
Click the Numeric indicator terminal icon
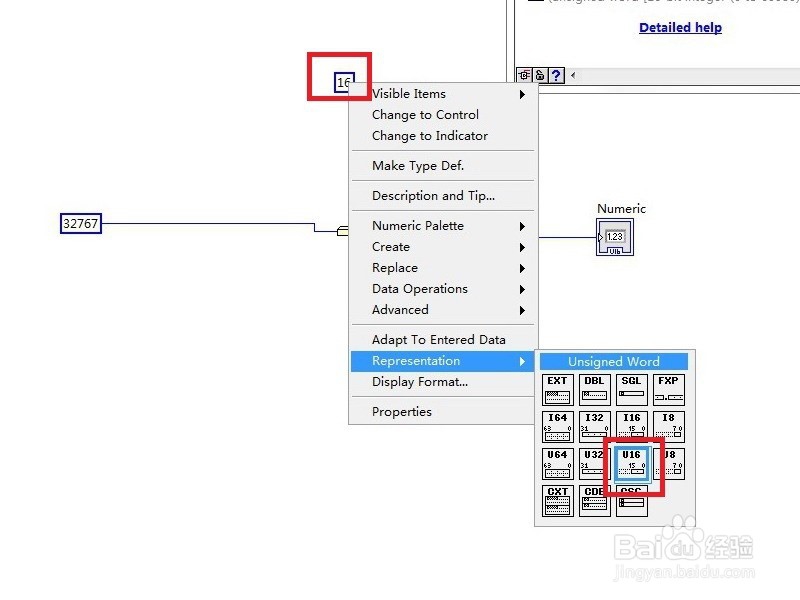pos(615,237)
